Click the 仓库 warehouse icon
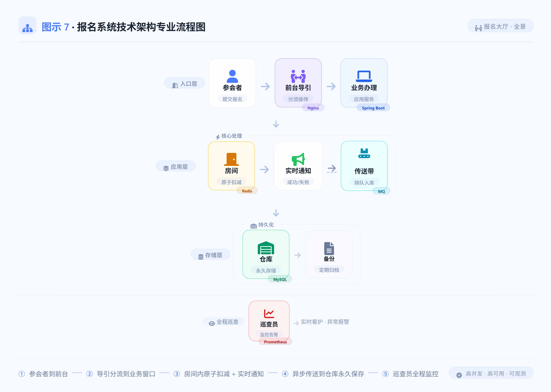 [x=266, y=248]
